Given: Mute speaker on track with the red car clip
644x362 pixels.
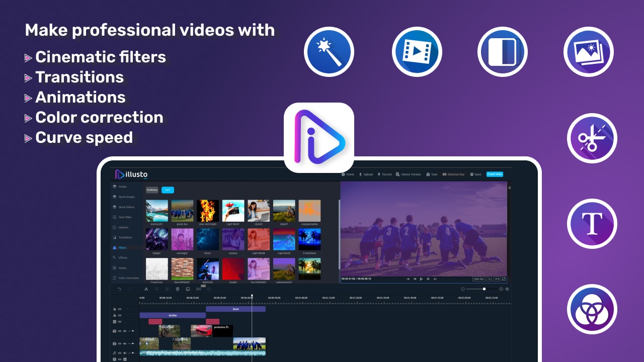Looking at the screenshot, I should [125, 331].
